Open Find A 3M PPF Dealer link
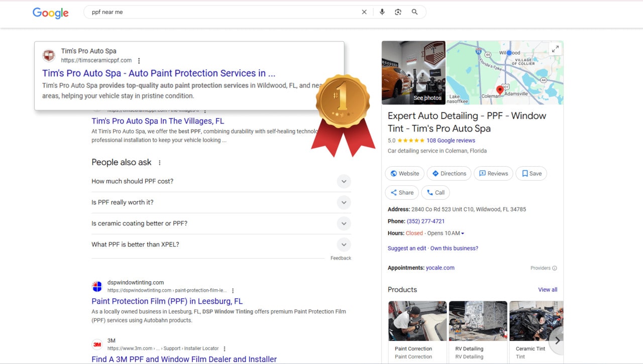The width and height of the screenshot is (643, 364). click(x=184, y=359)
